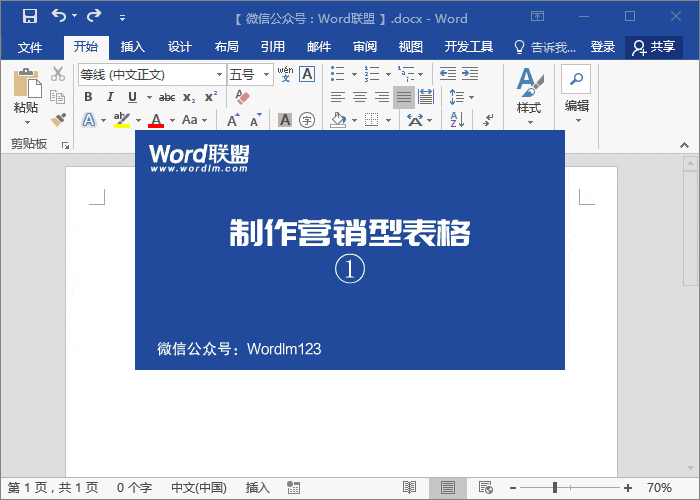Toggle show paragraph marks icon
The width and height of the screenshot is (700, 500).
pyautogui.click(x=488, y=120)
